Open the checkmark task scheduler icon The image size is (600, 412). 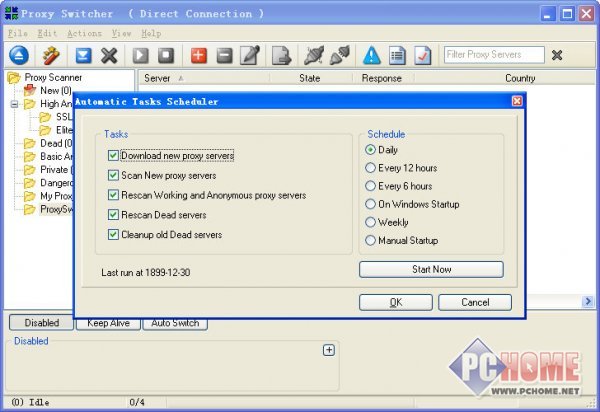[x=422, y=55]
